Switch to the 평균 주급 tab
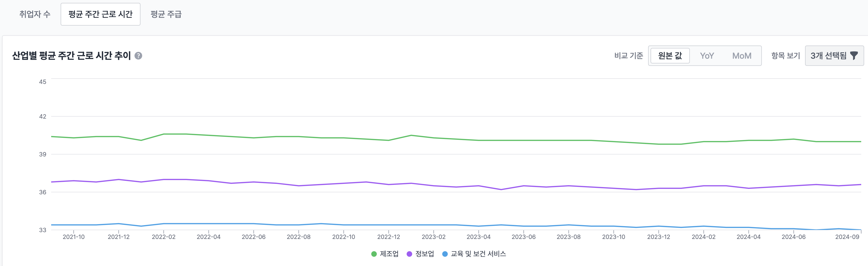 166,14
